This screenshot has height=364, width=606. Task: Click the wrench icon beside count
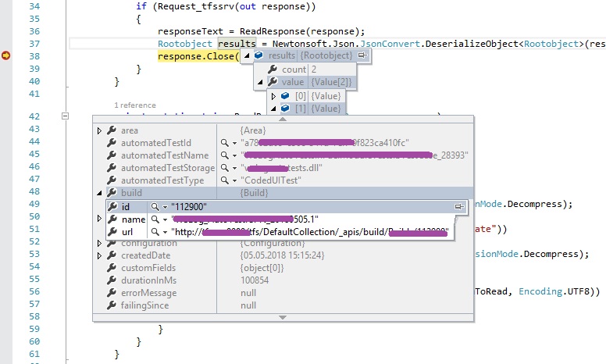coord(273,70)
